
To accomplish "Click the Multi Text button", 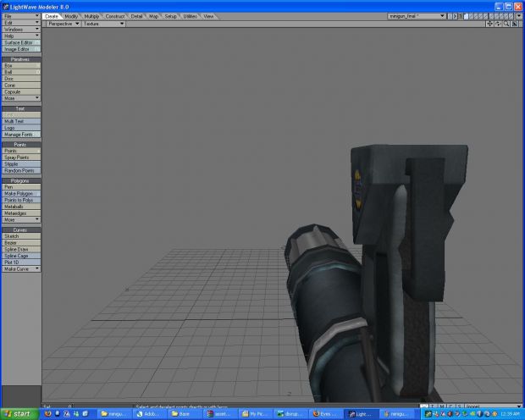I will [x=21, y=121].
